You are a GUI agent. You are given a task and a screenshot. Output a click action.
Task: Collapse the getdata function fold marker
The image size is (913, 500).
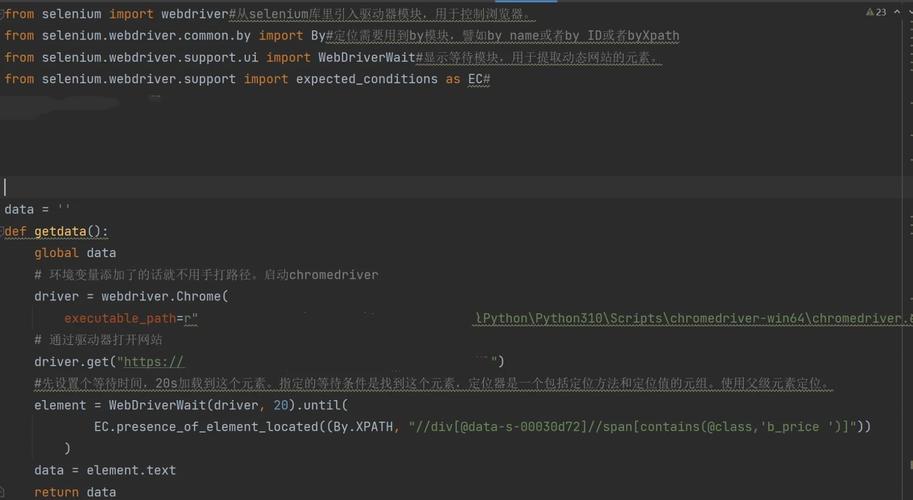coord(3,231)
